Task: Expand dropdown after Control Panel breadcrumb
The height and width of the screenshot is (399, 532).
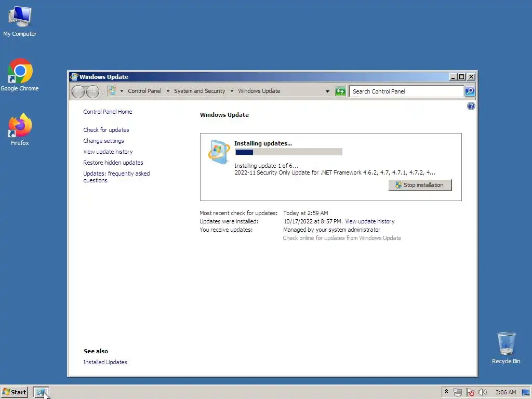Action: (168, 91)
